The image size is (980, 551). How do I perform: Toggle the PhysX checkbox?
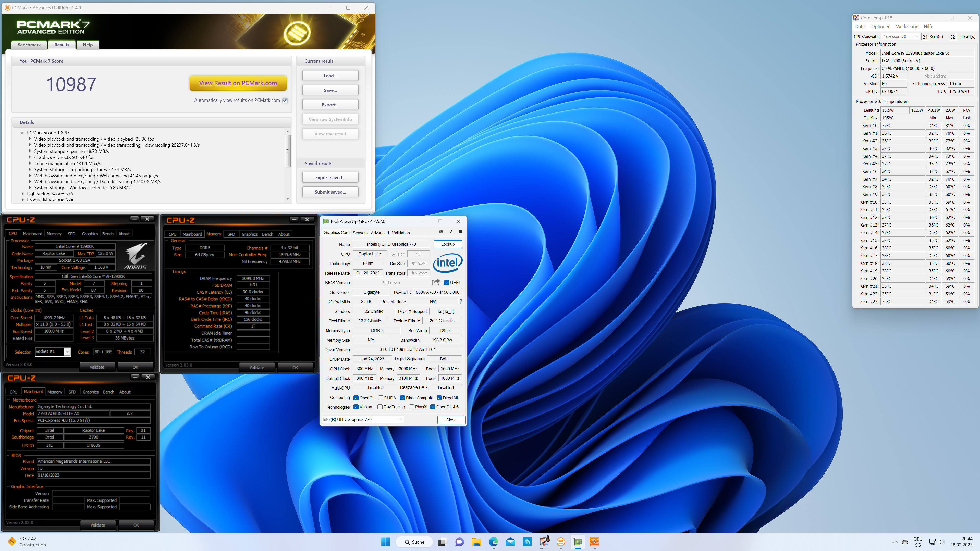pyautogui.click(x=412, y=407)
